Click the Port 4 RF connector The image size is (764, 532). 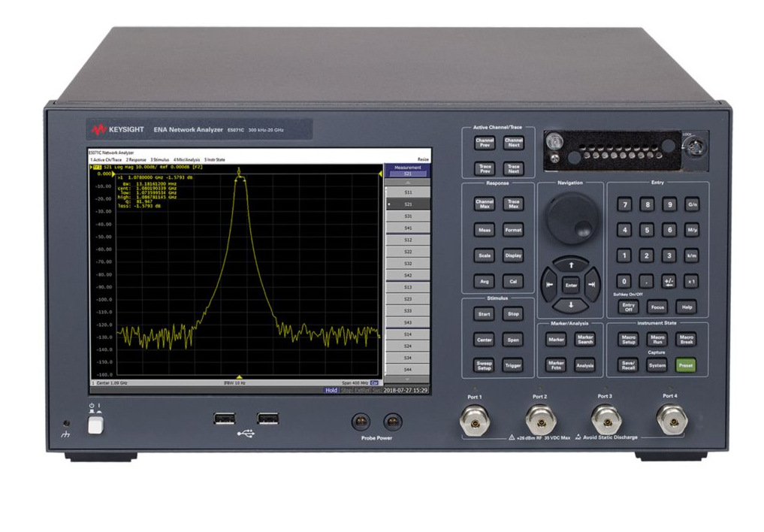click(x=672, y=419)
